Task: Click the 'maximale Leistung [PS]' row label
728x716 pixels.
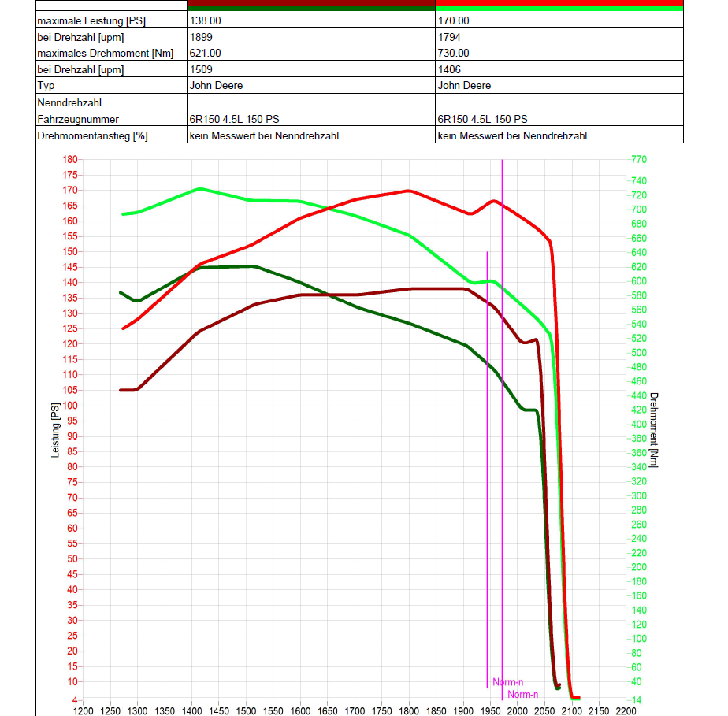Action: (91, 21)
